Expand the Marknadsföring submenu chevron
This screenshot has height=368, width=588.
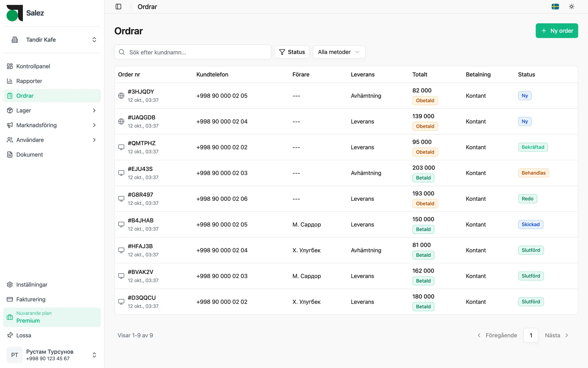94,125
